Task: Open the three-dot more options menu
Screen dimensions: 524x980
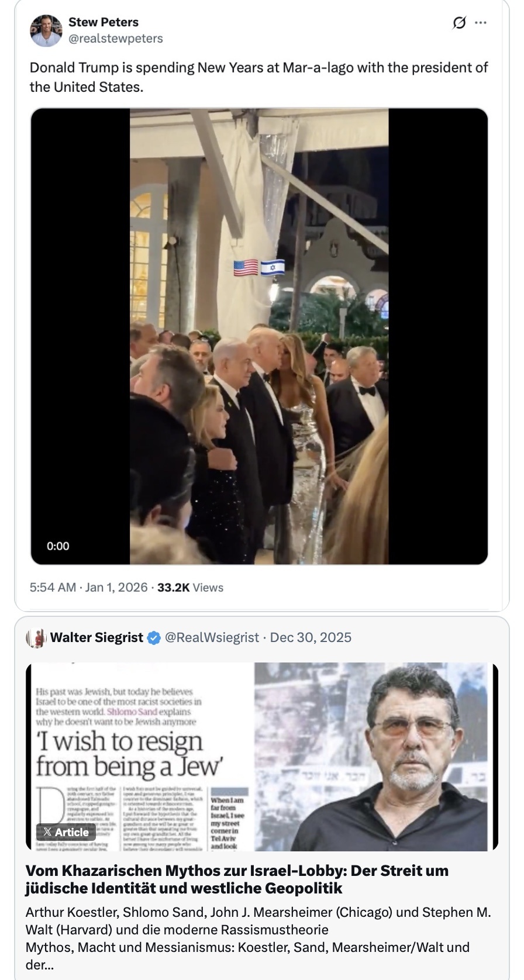Action: pyautogui.click(x=481, y=23)
